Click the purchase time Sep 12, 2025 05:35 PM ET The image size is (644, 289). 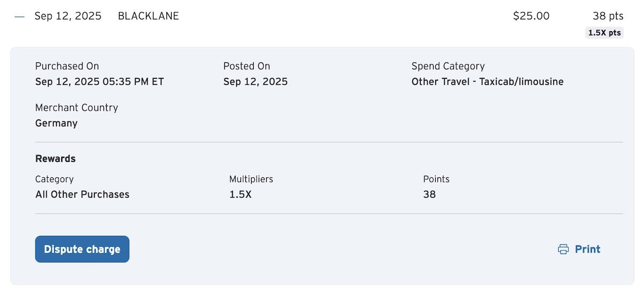pyautogui.click(x=99, y=82)
